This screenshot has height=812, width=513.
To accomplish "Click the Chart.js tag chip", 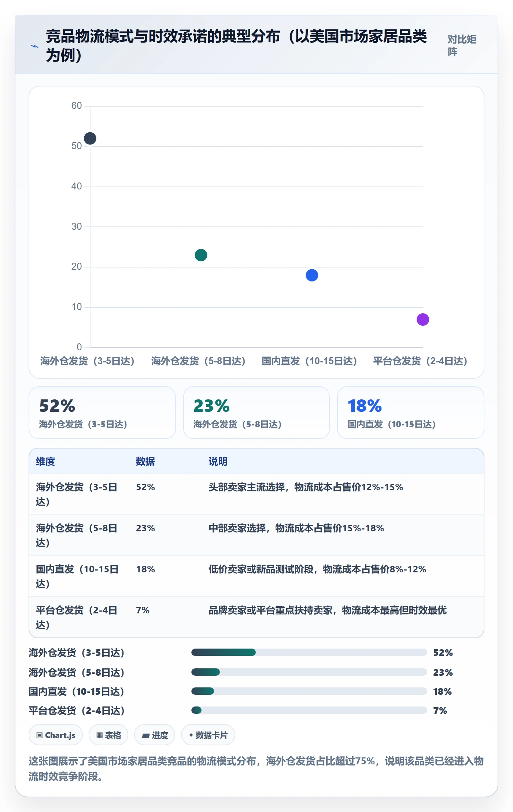I will pyautogui.click(x=56, y=735).
